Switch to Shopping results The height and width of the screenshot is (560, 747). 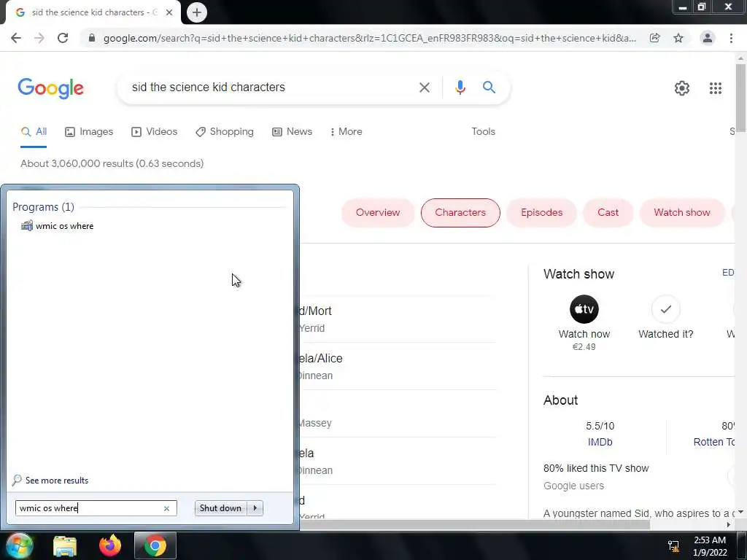click(x=225, y=132)
